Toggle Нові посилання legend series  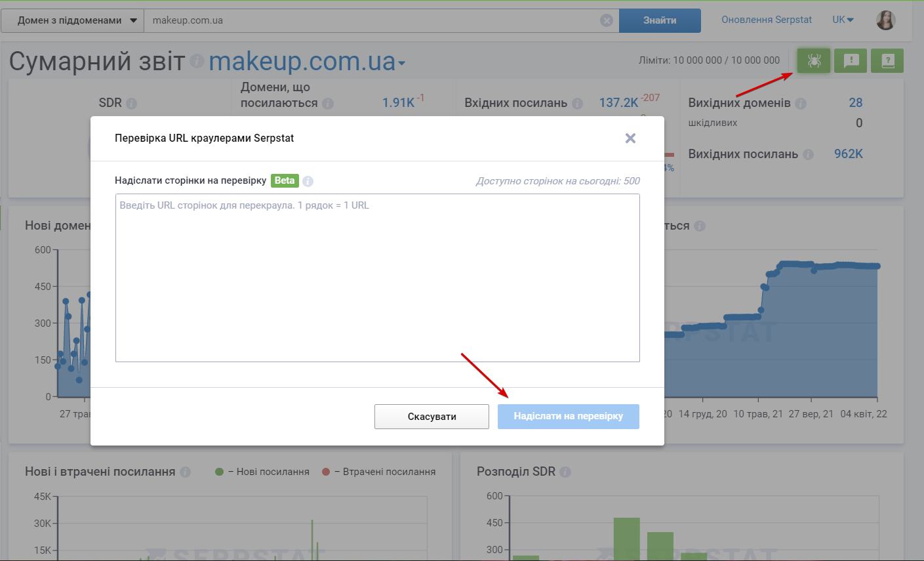[263, 472]
